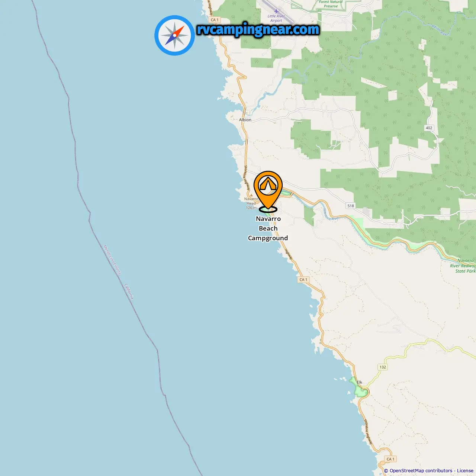
Task: Click the Navarro River Redwoods State Park label
Action: pos(463,266)
